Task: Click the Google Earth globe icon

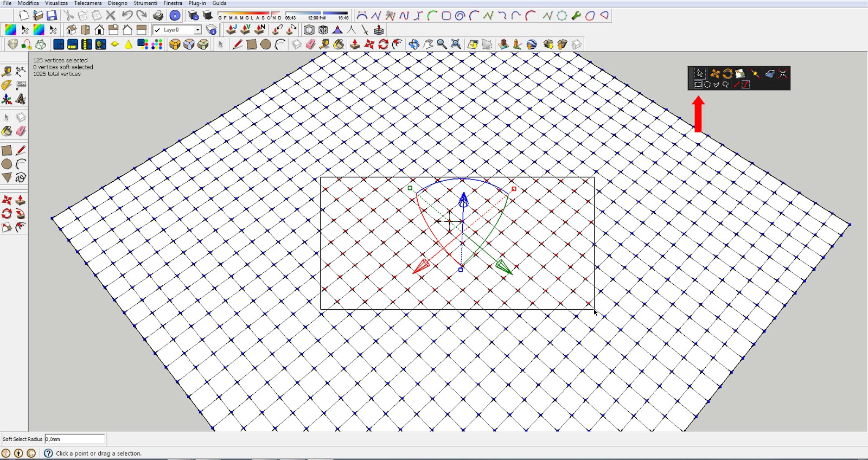Action: pyautogui.click(x=532, y=44)
